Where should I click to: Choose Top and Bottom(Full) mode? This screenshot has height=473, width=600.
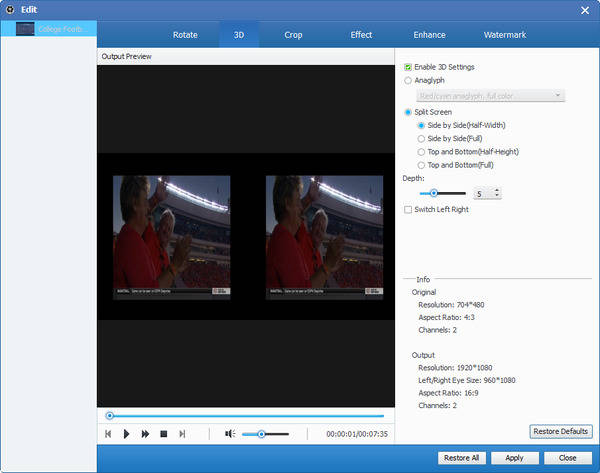(421, 164)
